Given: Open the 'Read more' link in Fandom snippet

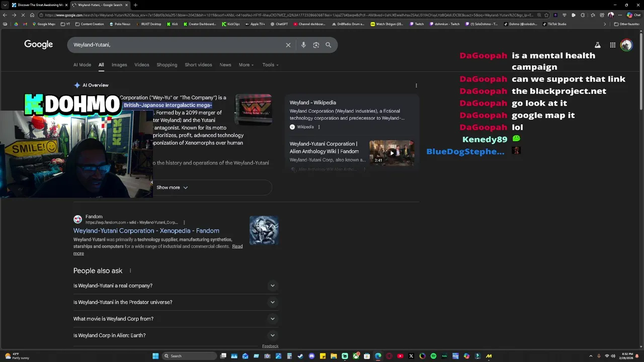Looking at the screenshot, I should click(237, 246).
